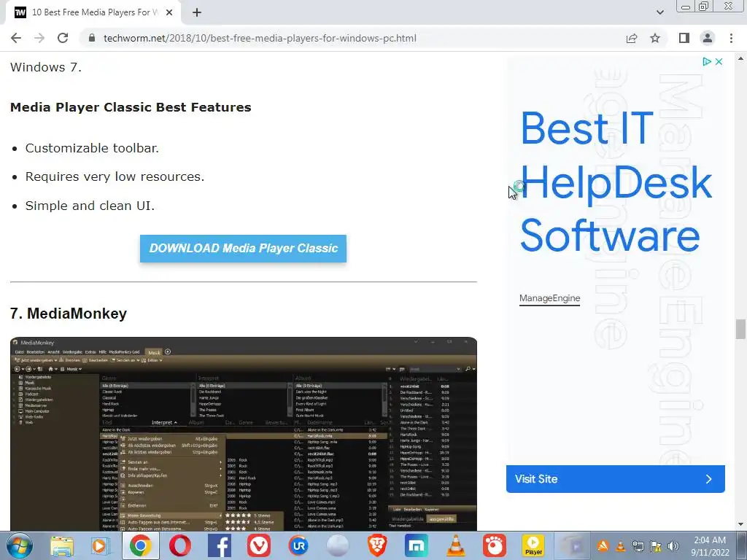Screen dimensions: 747x560
Task: Open the volume speaker tray icon
Action: pos(673,546)
